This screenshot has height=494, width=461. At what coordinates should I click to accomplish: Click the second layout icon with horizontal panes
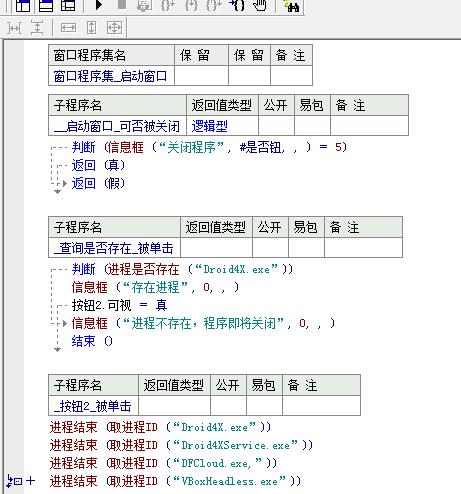coord(46,5)
